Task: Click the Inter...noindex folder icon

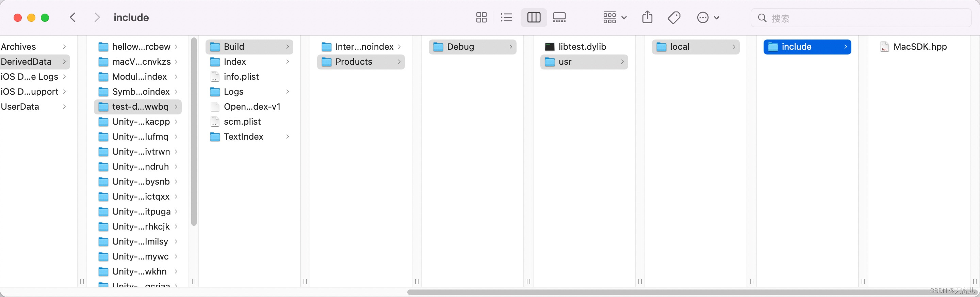Action: (326, 47)
